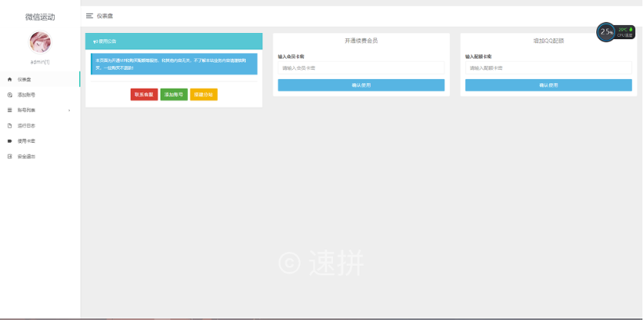This screenshot has height=320, width=644.
Task: Click the account list lines icon in the sidebar
Action: (x=10, y=111)
